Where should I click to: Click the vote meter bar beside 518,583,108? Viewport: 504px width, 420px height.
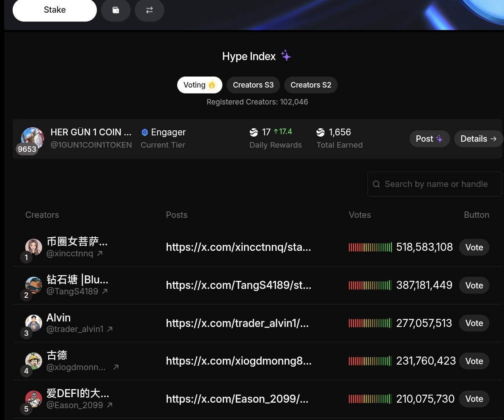coord(370,247)
